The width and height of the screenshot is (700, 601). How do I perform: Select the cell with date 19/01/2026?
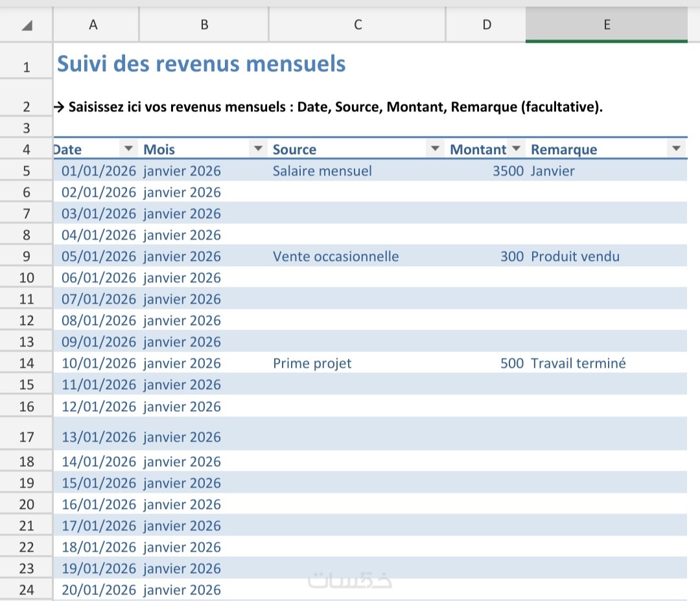tap(96, 569)
